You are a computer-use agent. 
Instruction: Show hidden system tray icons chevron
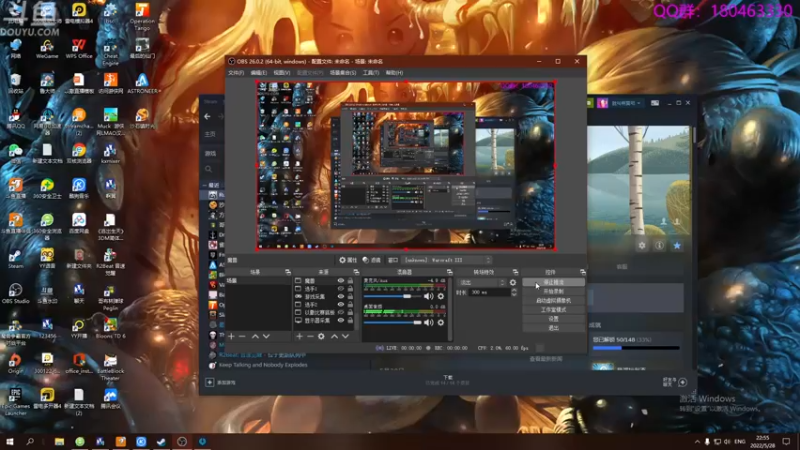point(697,441)
